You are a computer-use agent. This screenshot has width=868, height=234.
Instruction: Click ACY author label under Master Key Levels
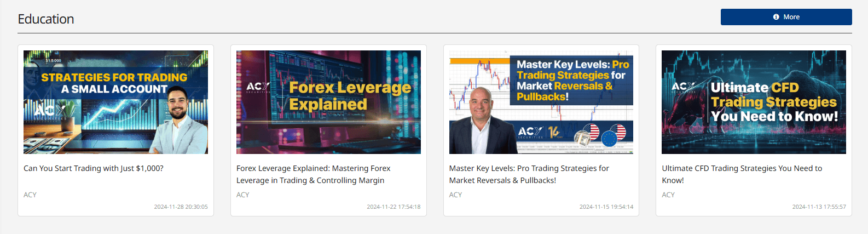[x=456, y=195]
